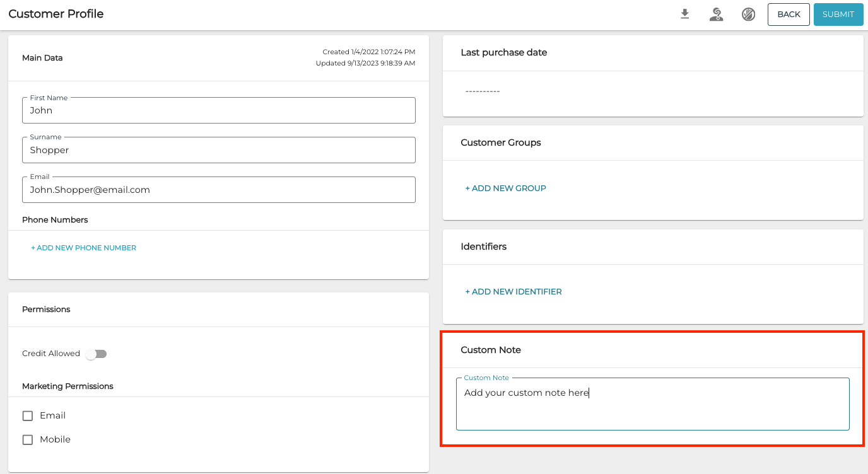Open ADD NEW PHONE NUMBER
Viewport: 868px width, 474px height.
[83, 248]
